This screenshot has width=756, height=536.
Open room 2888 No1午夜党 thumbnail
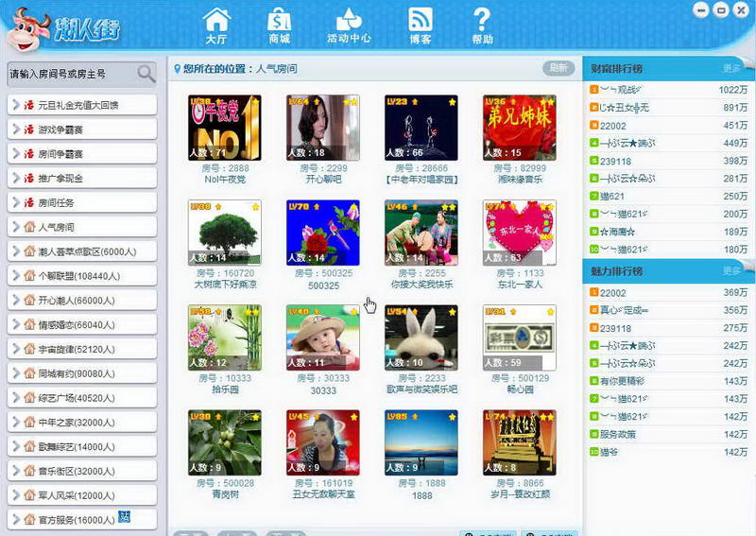225,128
